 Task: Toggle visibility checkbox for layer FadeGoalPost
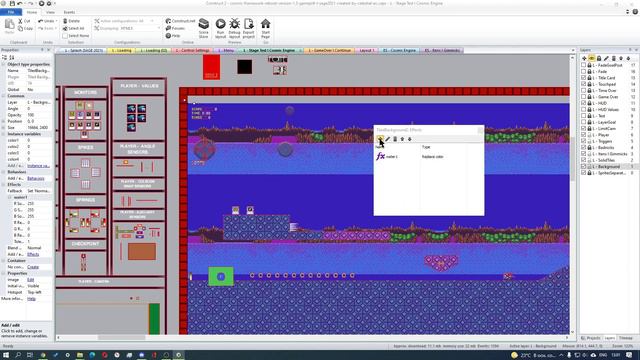[x=584, y=65]
